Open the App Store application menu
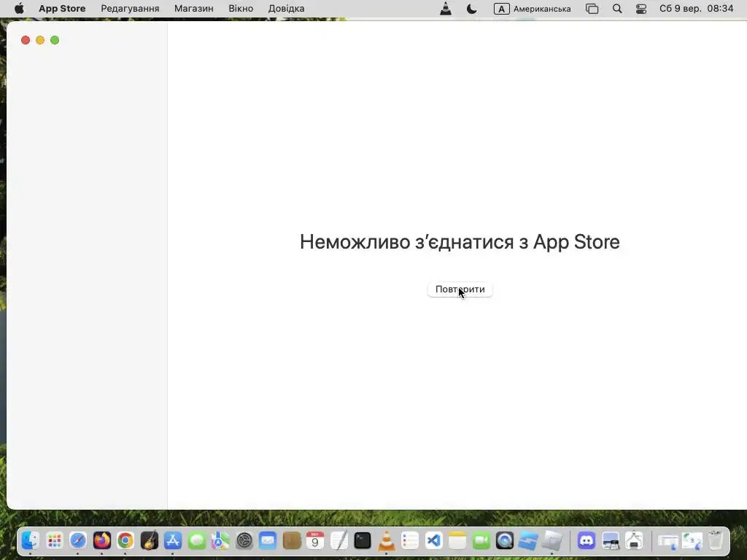747x560 pixels. coord(62,9)
